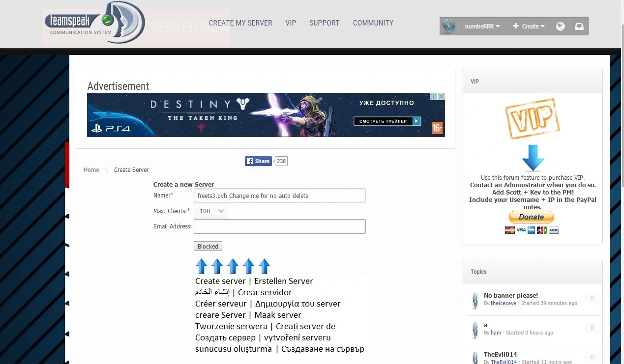This screenshot has height=364, width=624.
Task: Open the inbox messages icon
Action: 579,27
